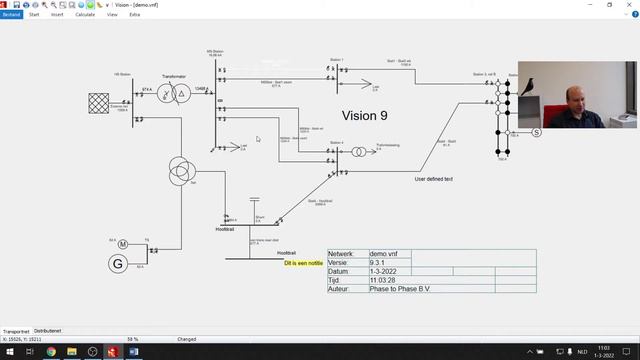The width and height of the screenshot is (640, 360).
Task: Click the 'Hoofdrail' label under upper busbar
Action: pos(224,229)
